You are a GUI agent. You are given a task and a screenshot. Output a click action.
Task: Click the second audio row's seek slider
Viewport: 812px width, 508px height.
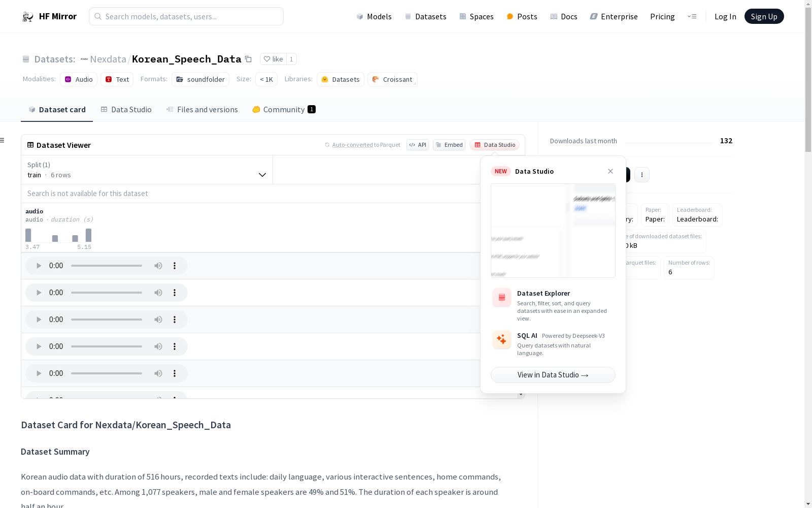pyautogui.click(x=107, y=293)
